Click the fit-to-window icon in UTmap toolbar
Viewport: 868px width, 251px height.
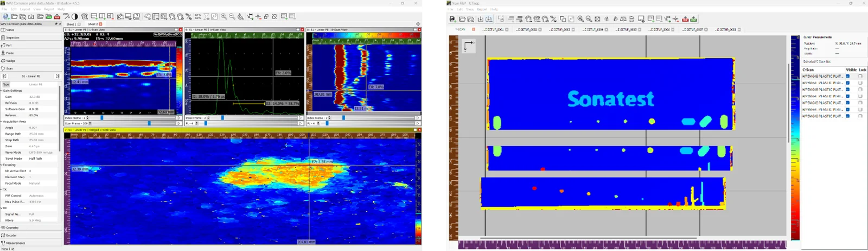pos(597,19)
